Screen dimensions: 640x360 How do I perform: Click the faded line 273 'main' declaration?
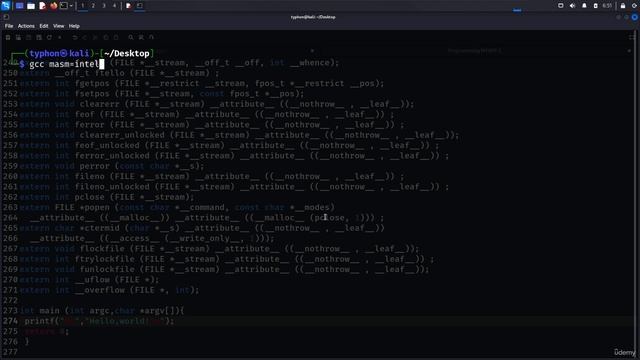102,311
